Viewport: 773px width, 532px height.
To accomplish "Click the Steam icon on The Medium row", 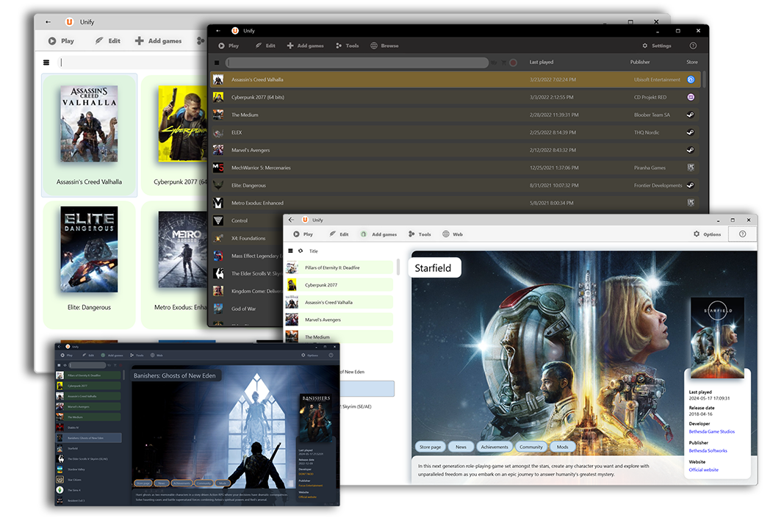I will pos(691,115).
